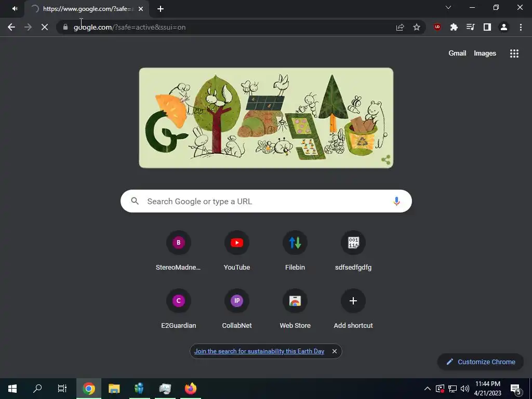
Task: Open the media controls icon
Action: 471,27
